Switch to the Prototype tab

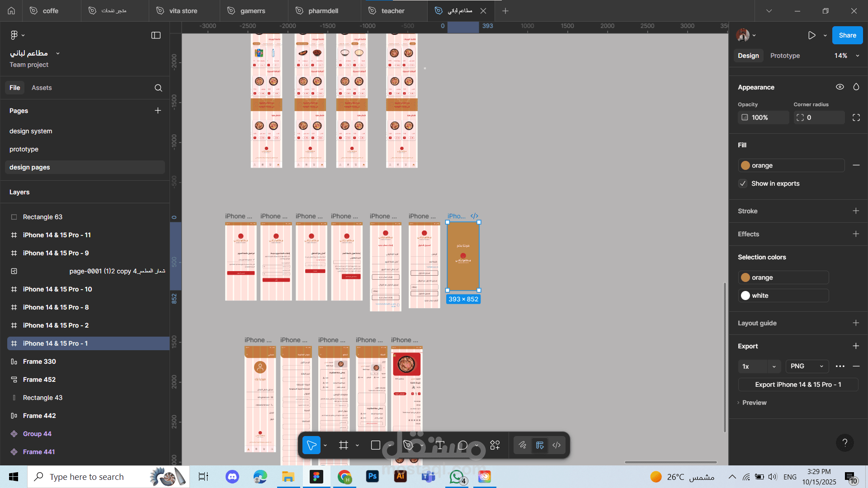(x=785, y=56)
